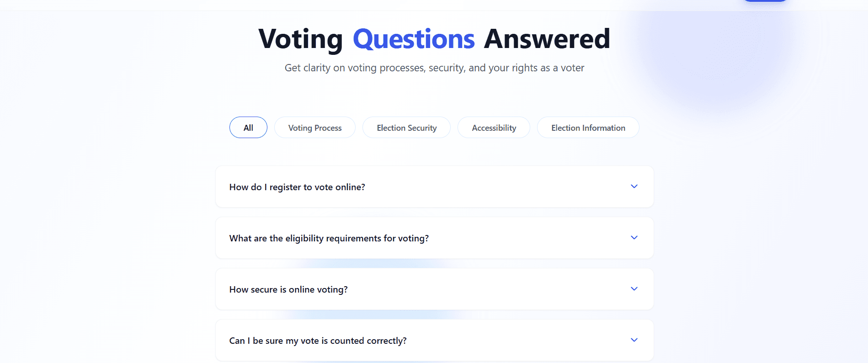Expand the register to vote online chevron

pos(634,187)
